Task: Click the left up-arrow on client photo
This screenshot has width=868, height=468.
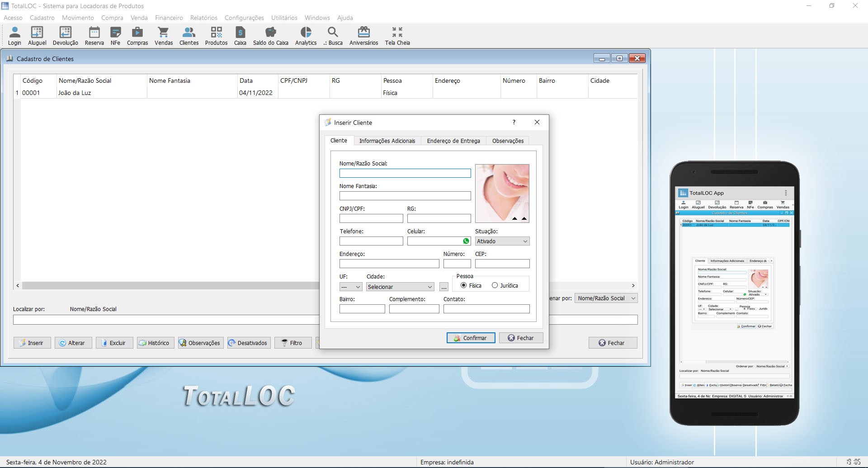Action: coord(514,218)
